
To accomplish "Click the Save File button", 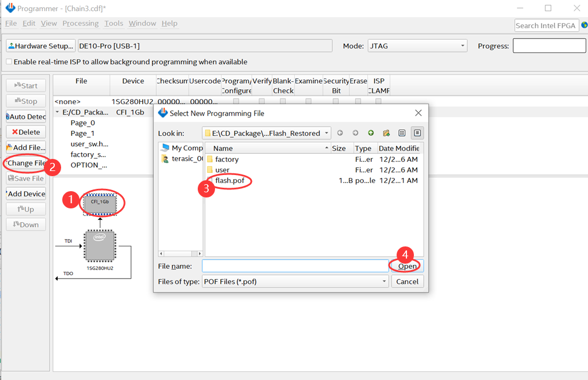I will coord(26,178).
